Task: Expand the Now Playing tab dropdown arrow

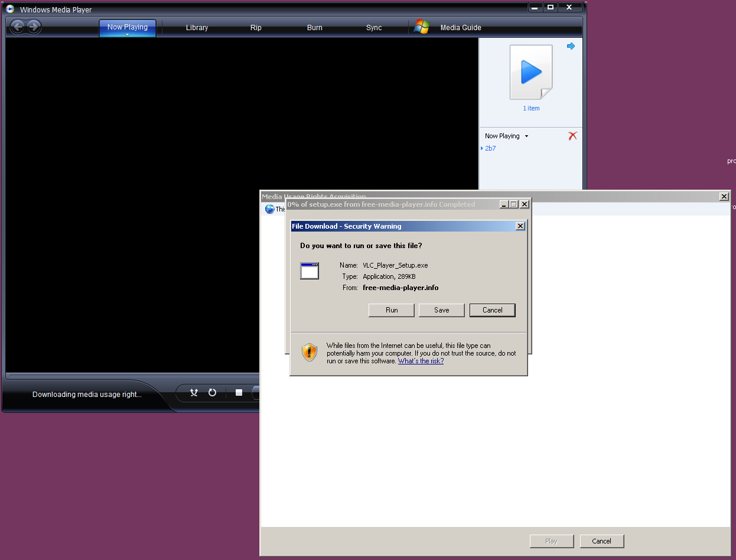Action: click(128, 35)
